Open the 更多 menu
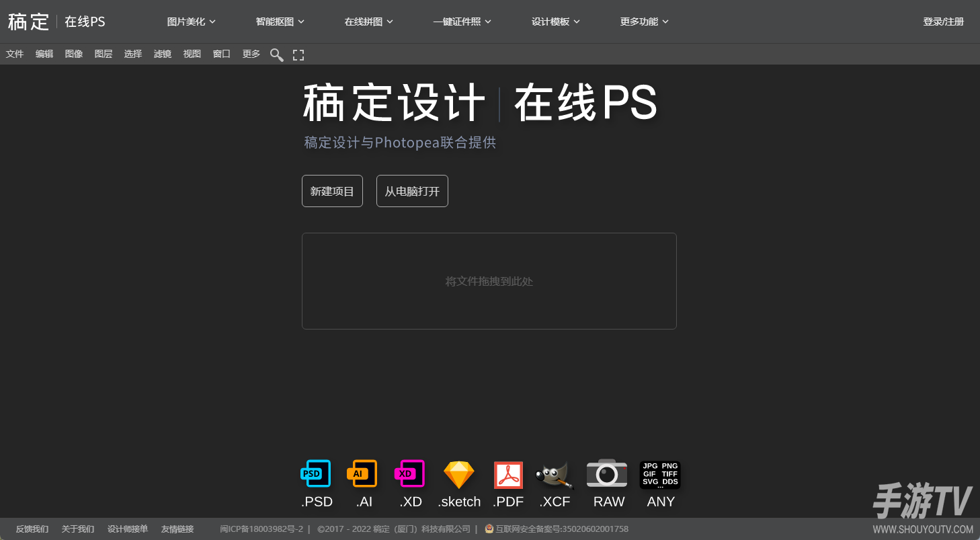Viewport: 980px width, 540px height. pos(251,54)
